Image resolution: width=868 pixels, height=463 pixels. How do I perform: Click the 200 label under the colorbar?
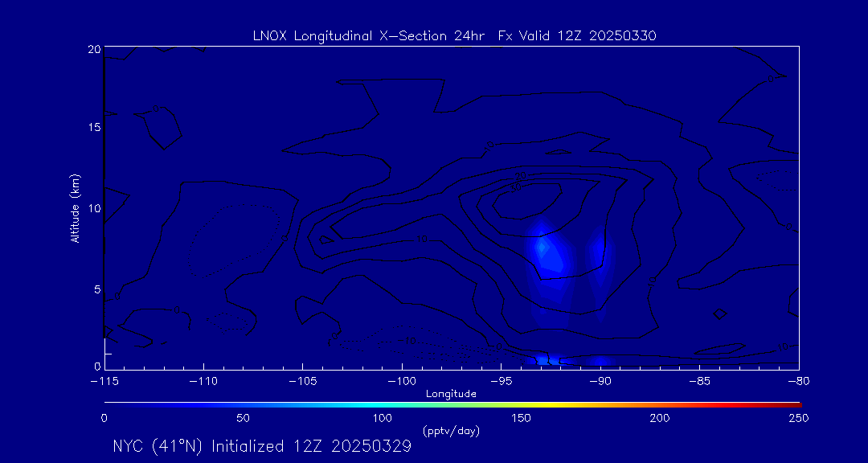point(661,418)
